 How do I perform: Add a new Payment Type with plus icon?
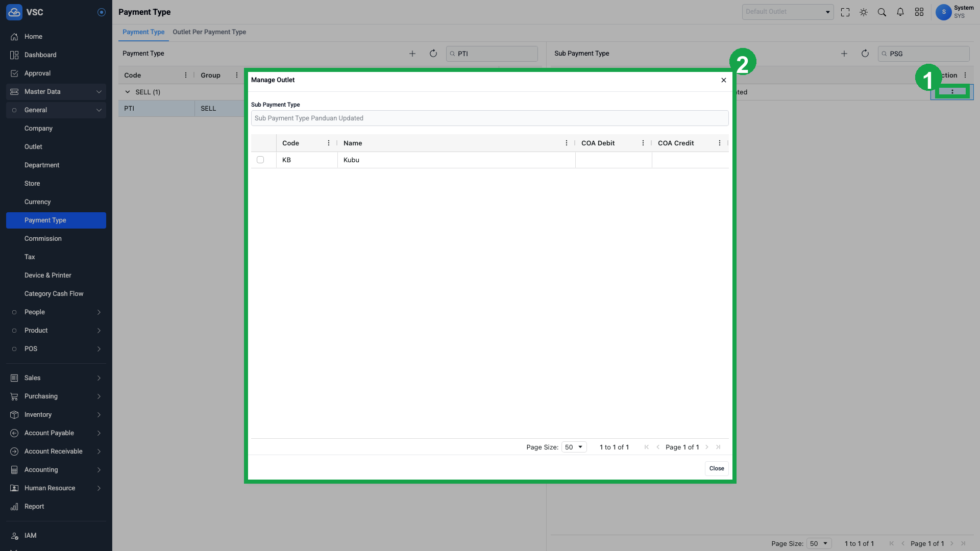[412, 54]
